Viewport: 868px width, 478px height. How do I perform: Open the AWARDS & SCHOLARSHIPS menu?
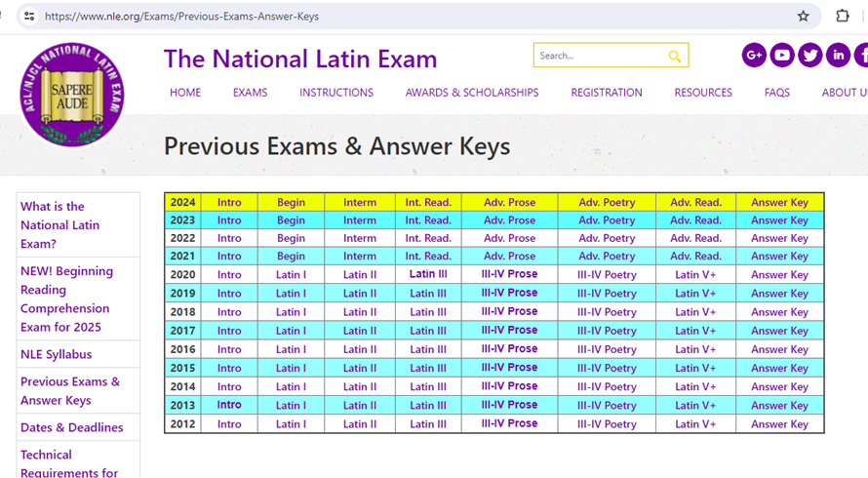pos(472,93)
